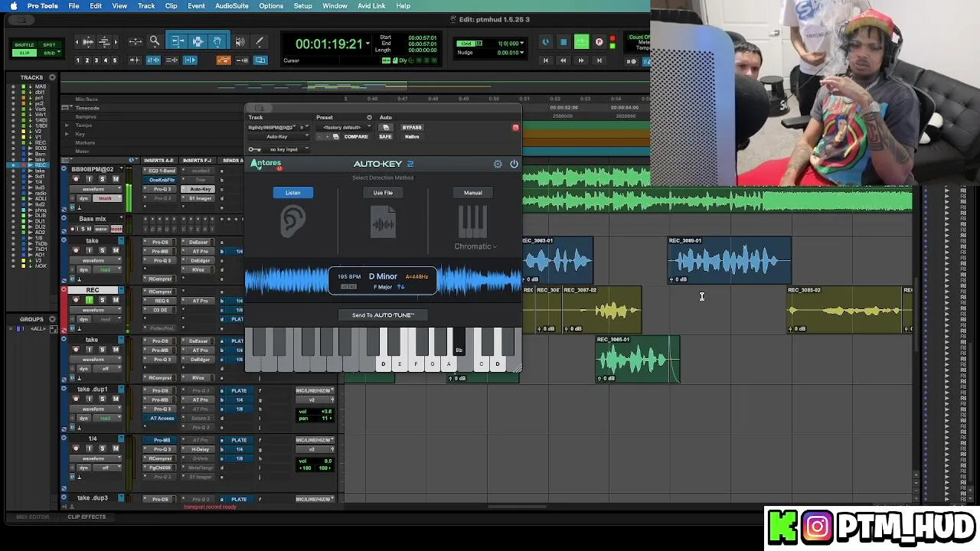Click the Manual button

[x=472, y=193]
